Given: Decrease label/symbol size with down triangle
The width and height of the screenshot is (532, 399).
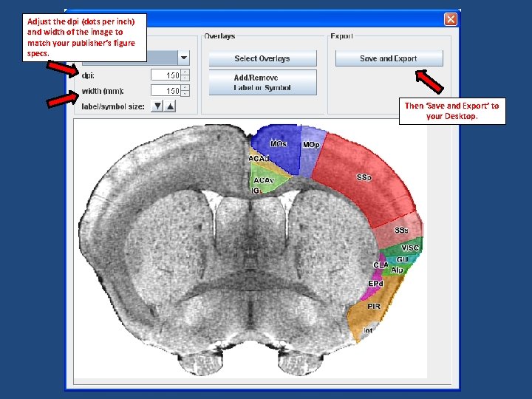Looking at the screenshot, I should pyautogui.click(x=157, y=106).
